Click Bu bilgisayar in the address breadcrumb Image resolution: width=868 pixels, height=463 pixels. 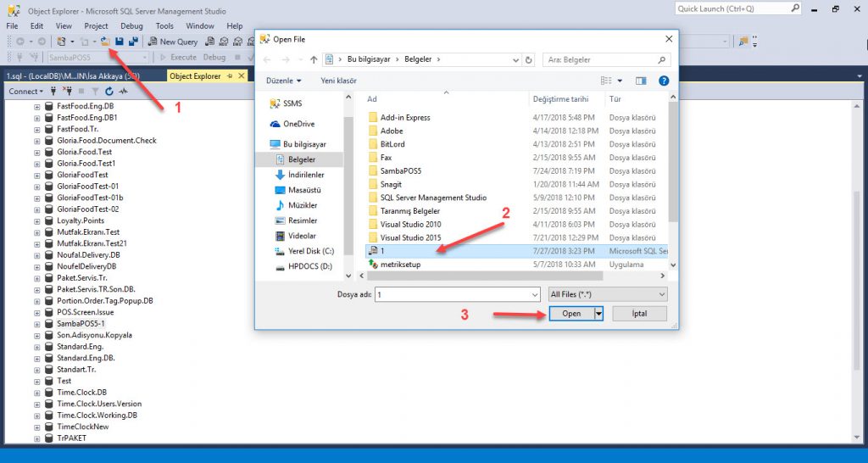tap(369, 59)
